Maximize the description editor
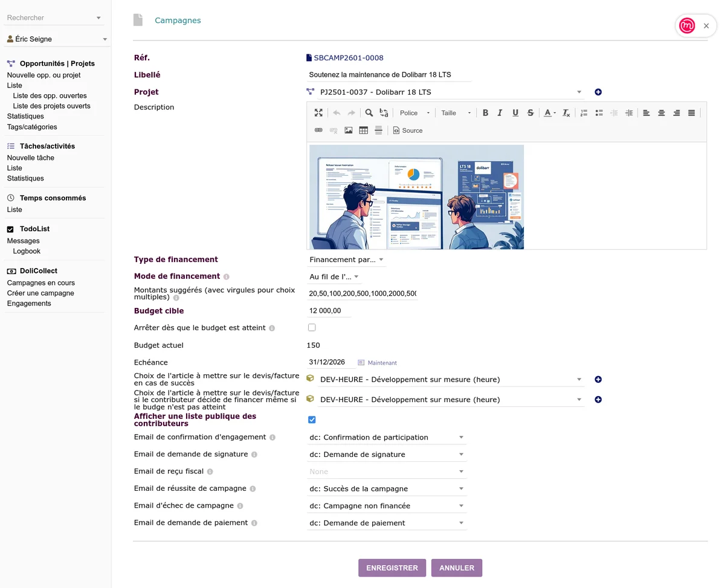Viewport: 725px width, 588px height. pyautogui.click(x=318, y=113)
